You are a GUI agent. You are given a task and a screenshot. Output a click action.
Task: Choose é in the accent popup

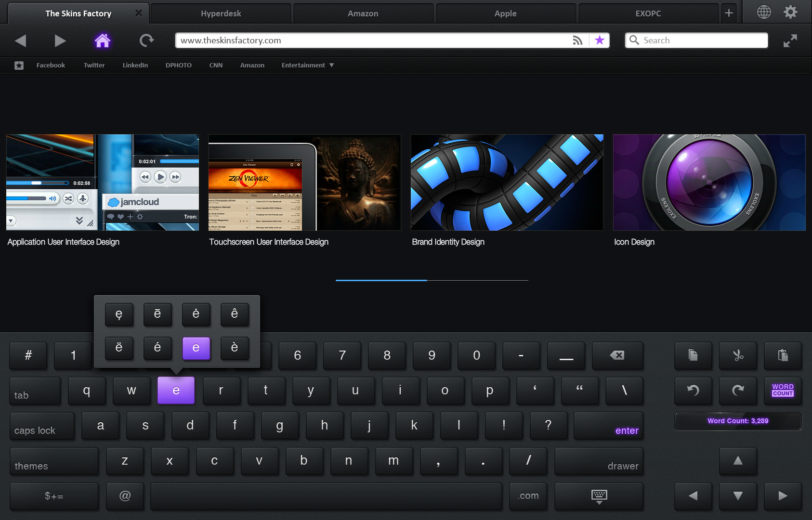157,348
